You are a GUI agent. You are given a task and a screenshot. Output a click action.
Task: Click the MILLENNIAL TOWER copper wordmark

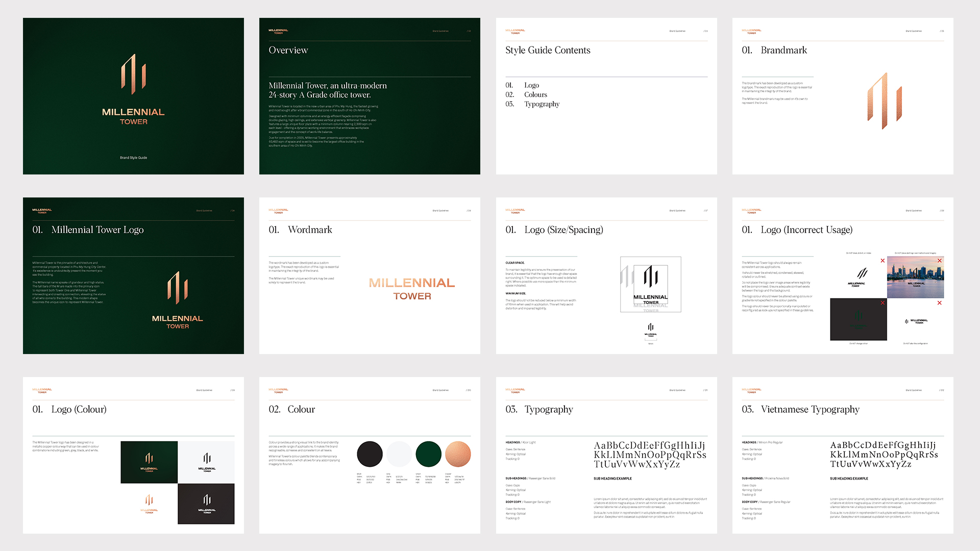click(x=412, y=289)
